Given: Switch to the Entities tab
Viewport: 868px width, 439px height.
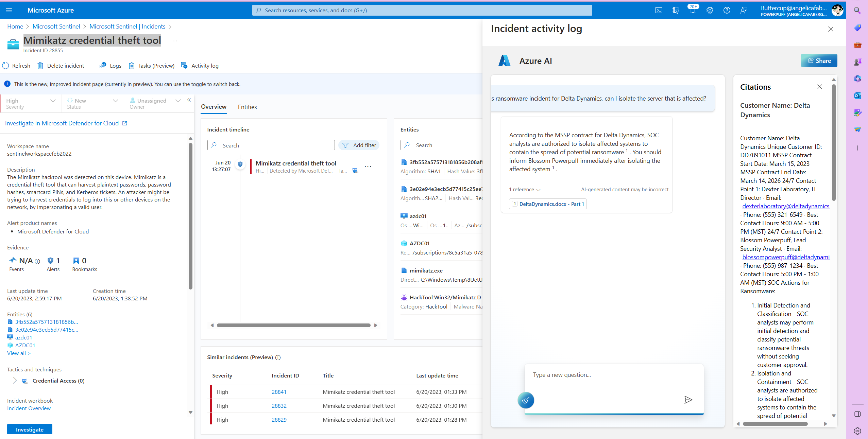Looking at the screenshot, I should tap(247, 107).
